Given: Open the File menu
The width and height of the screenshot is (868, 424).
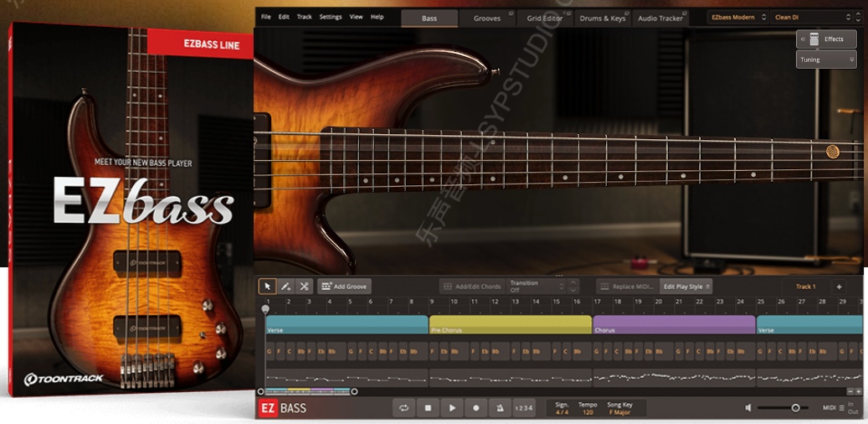Looking at the screenshot, I should (x=265, y=18).
